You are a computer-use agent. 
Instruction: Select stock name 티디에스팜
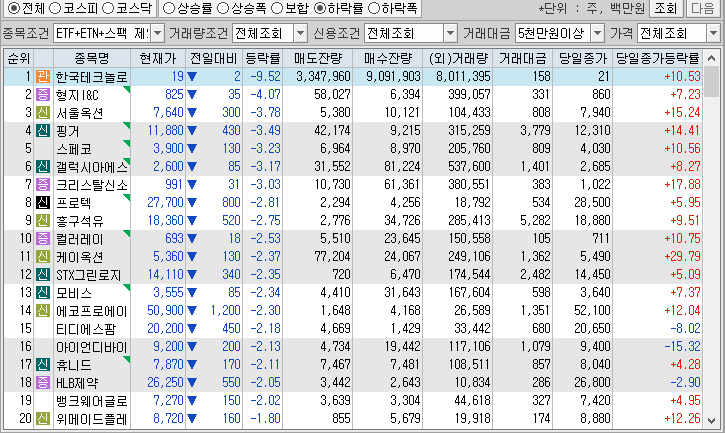86,329
